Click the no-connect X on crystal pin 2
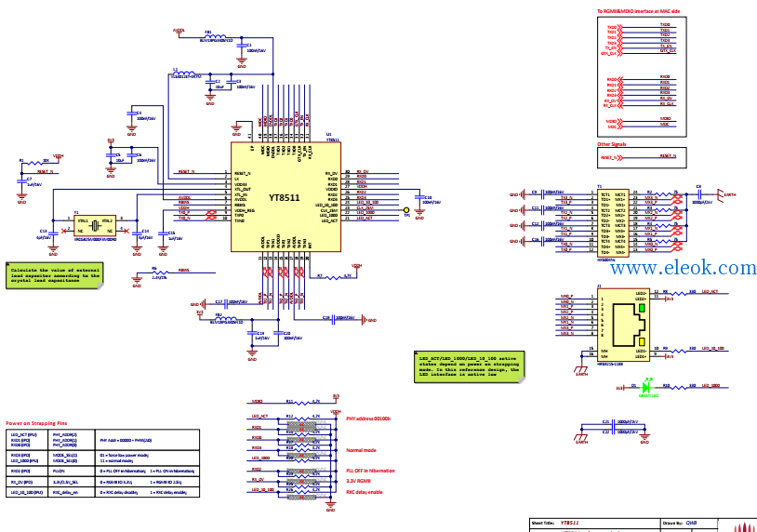757x532 pixels. point(64,232)
